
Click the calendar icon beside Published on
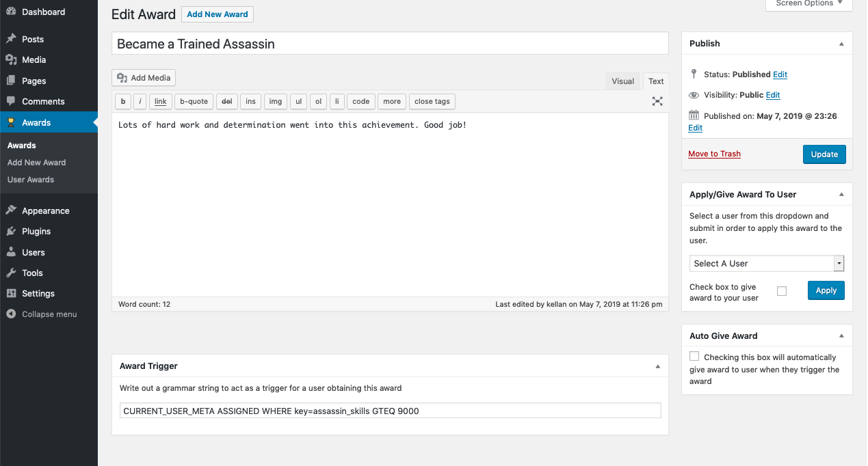point(694,115)
